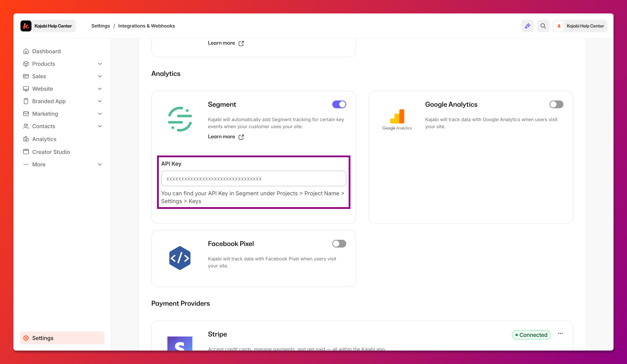
Task: Expand the More menu chevron
Action: click(100, 164)
